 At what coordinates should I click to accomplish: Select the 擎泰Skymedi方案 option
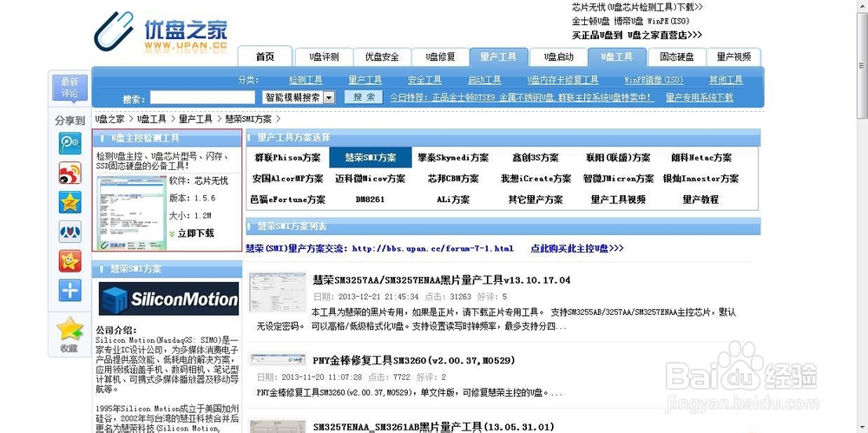click(453, 158)
